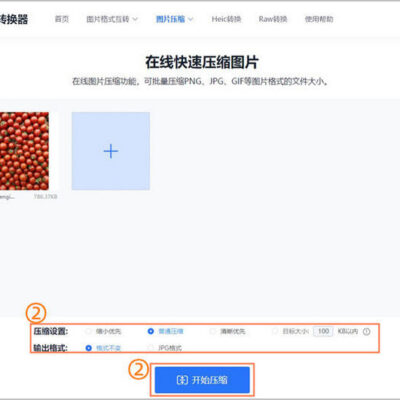Viewport: 400px width, 400px height.
Task: Click the tomato image file size text
Action: click(45, 197)
